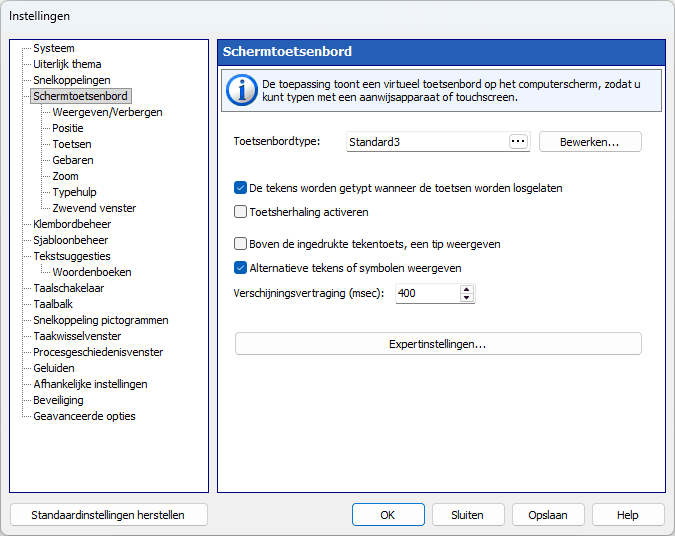Image resolution: width=675 pixels, height=536 pixels.
Task: Click the info description about virtueel toetsenbord
Action: coord(451,90)
